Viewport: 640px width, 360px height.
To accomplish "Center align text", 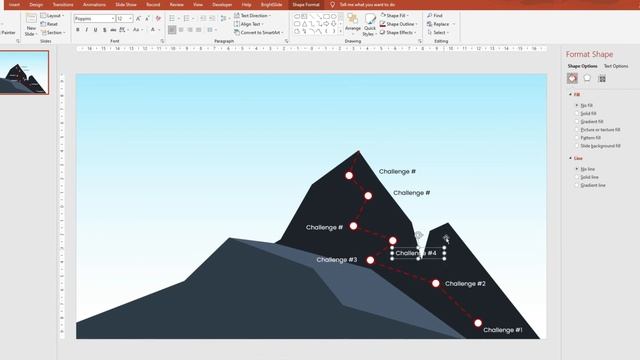I will (181, 30).
